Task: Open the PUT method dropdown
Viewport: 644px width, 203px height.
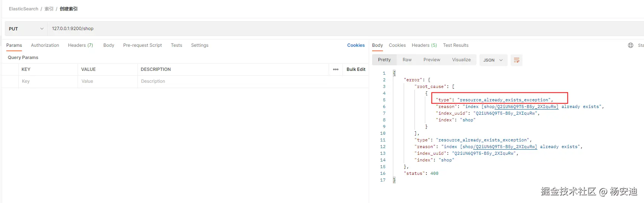Action: tap(26, 29)
